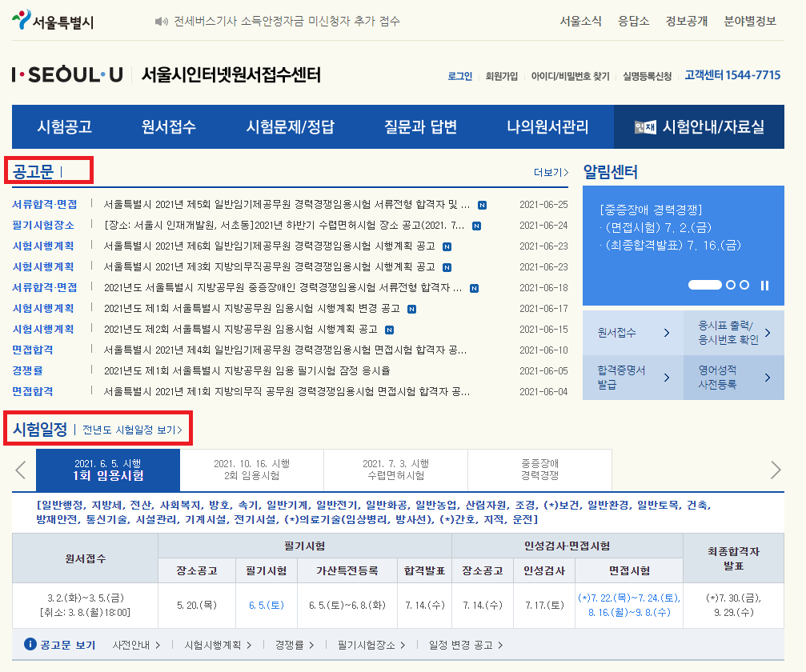Open 제4회 일반임기제공무원 면접시험 합격자 notice

click(x=285, y=350)
